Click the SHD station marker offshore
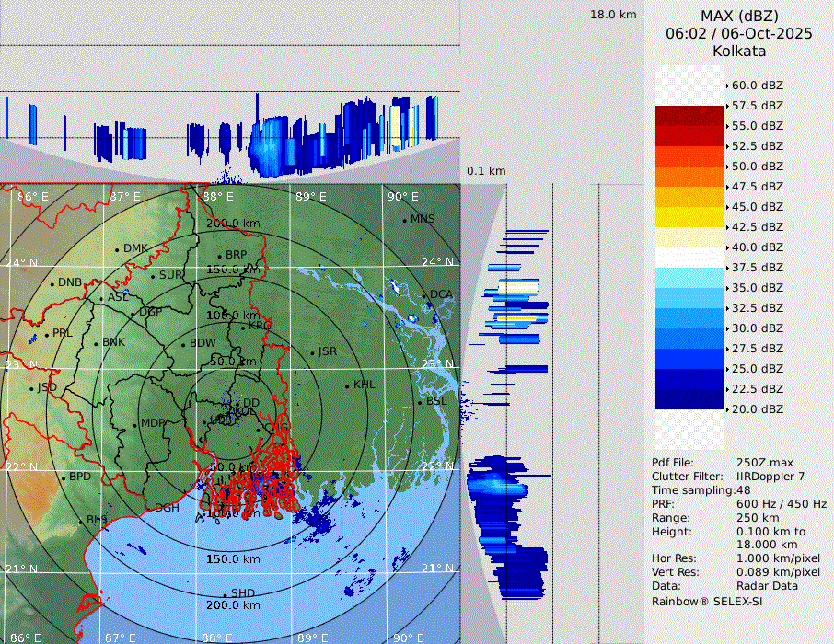 pos(225,594)
